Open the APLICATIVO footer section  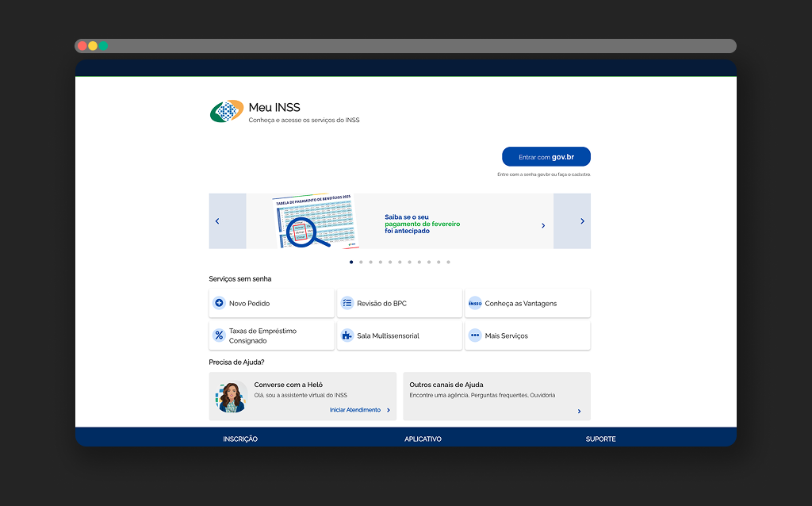coord(423,439)
